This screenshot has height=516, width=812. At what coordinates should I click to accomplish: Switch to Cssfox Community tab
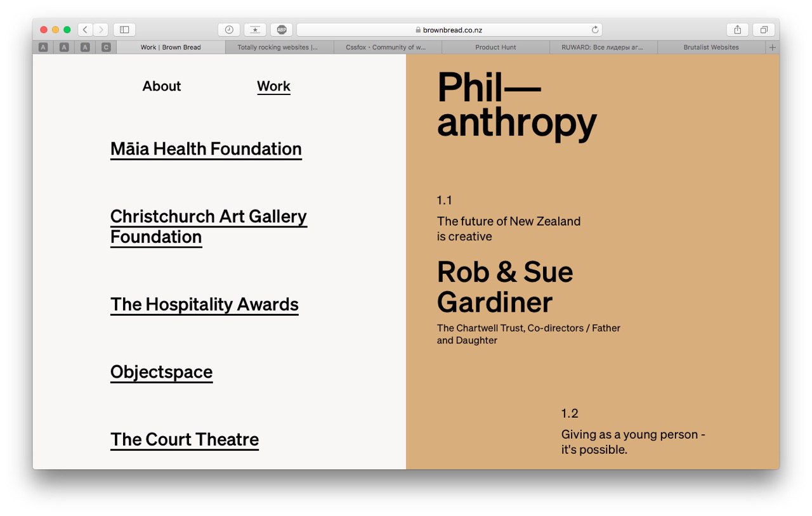(x=388, y=48)
